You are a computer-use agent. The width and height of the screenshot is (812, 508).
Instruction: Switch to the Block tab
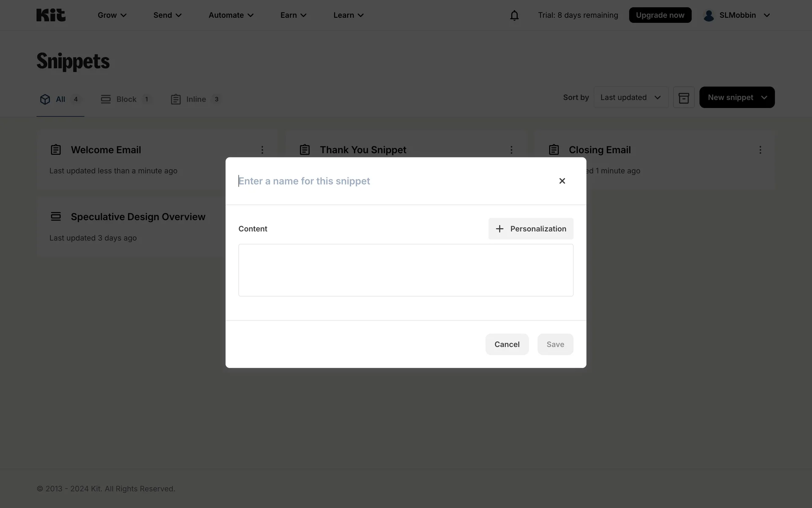[126, 99]
